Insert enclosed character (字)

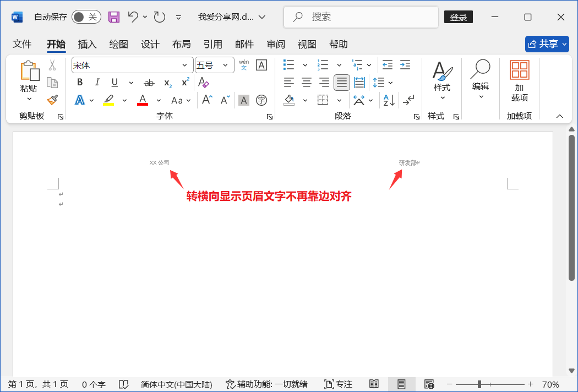pyautogui.click(x=261, y=100)
